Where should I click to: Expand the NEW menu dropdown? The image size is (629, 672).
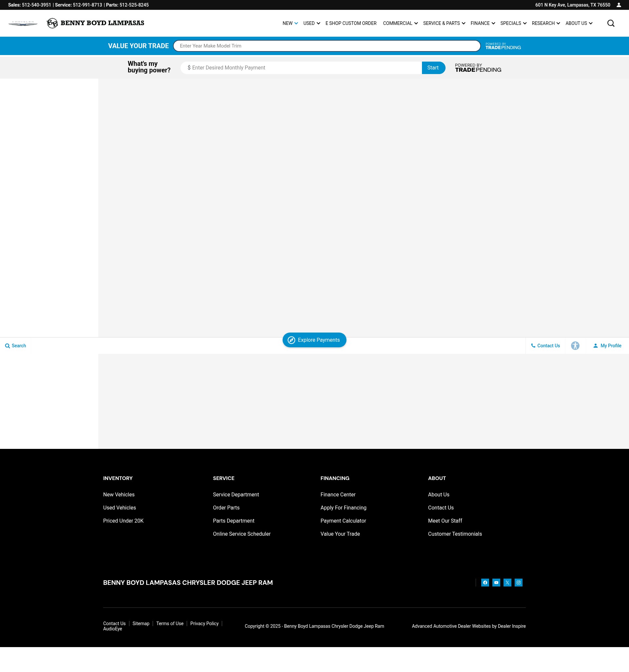click(x=290, y=23)
